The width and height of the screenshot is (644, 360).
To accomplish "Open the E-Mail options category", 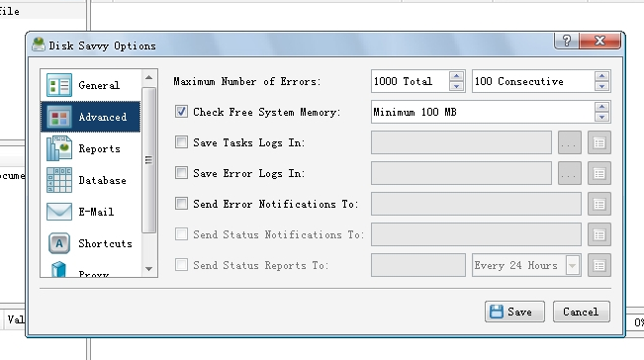I will click(x=91, y=212).
